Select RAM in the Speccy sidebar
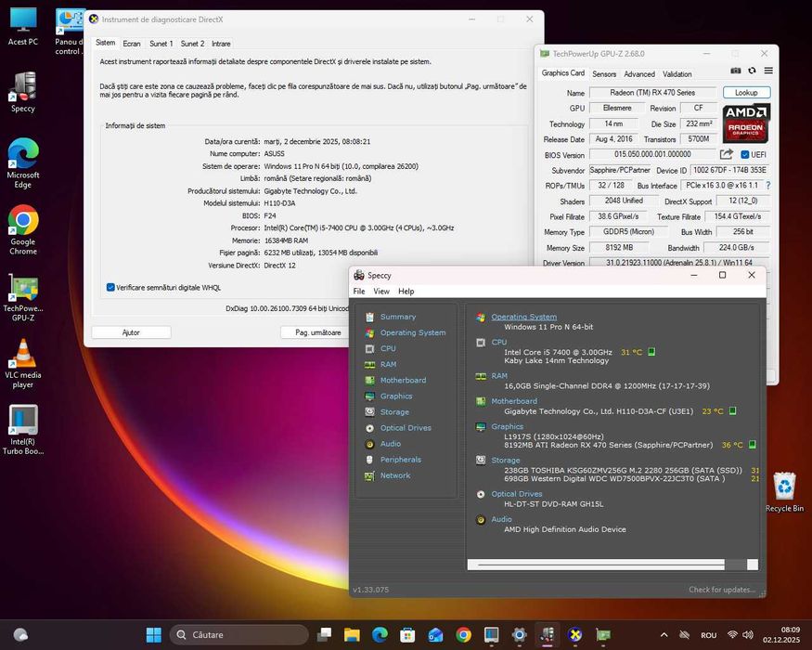The image size is (812, 650). [389, 364]
